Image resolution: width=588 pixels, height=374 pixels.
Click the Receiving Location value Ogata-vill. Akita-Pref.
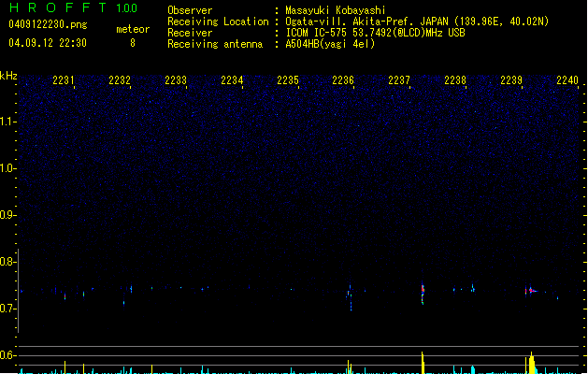(x=351, y=22)
